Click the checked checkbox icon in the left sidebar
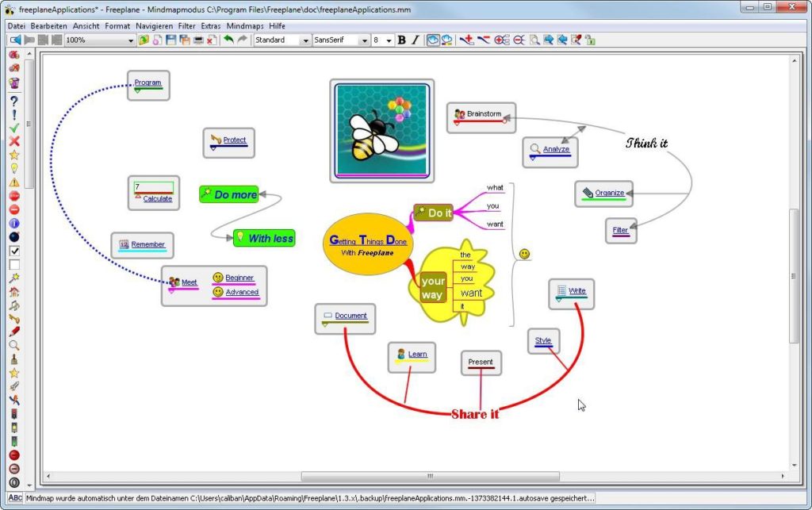The image size is (812, 510). (x=14, y=249)
